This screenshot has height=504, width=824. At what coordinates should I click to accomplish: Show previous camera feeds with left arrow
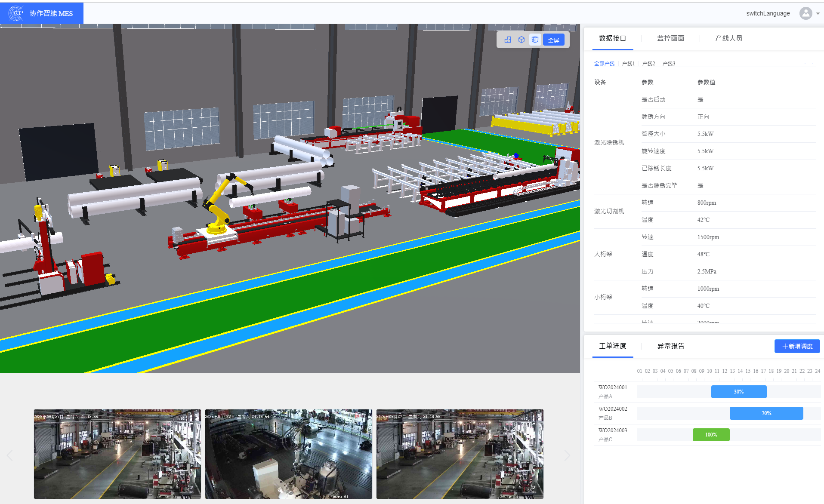coord(10,455)
